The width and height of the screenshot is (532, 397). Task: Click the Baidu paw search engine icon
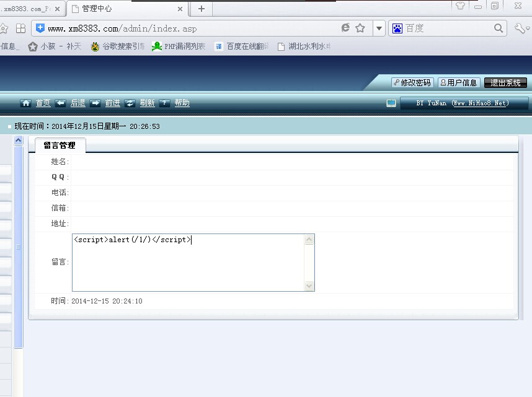tap(397, 28)
